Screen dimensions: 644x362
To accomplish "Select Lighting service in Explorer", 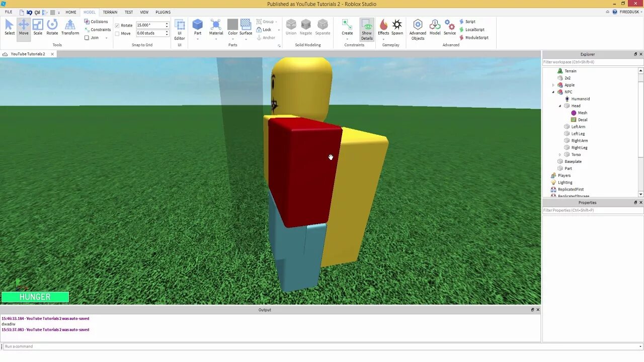I will tap(565, 183).
